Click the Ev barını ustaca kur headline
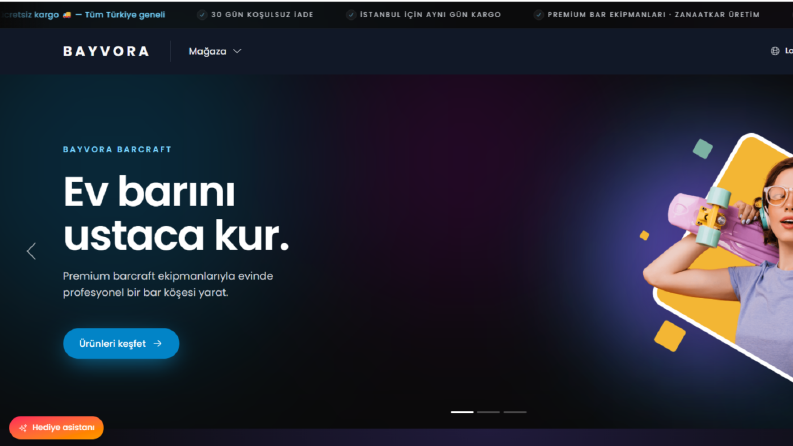The height and width of the screenshot is (446, 793). click(x=176, y=213)
